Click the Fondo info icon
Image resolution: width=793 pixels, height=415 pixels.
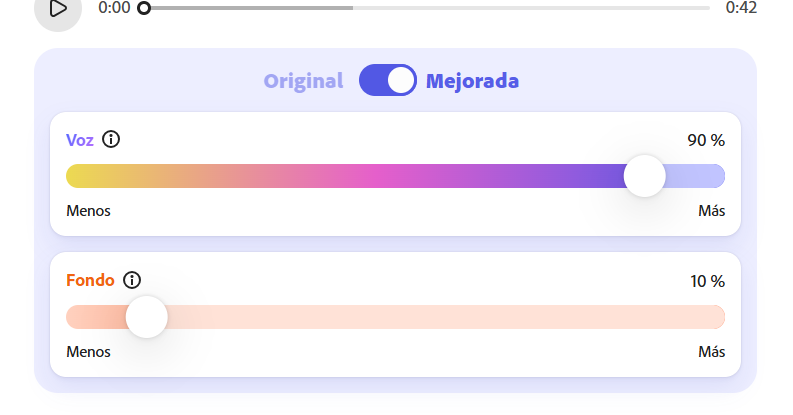pyautogui.click(x=132, y=281)
